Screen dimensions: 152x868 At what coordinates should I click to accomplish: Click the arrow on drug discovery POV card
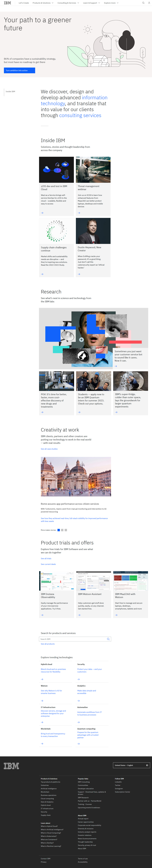[x=42, y=412]
